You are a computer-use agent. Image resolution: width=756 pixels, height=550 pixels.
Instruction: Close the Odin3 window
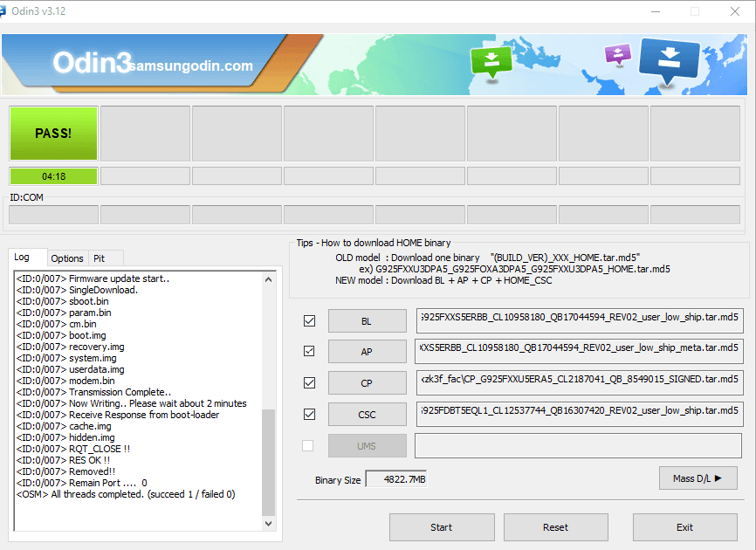[735, 11]
